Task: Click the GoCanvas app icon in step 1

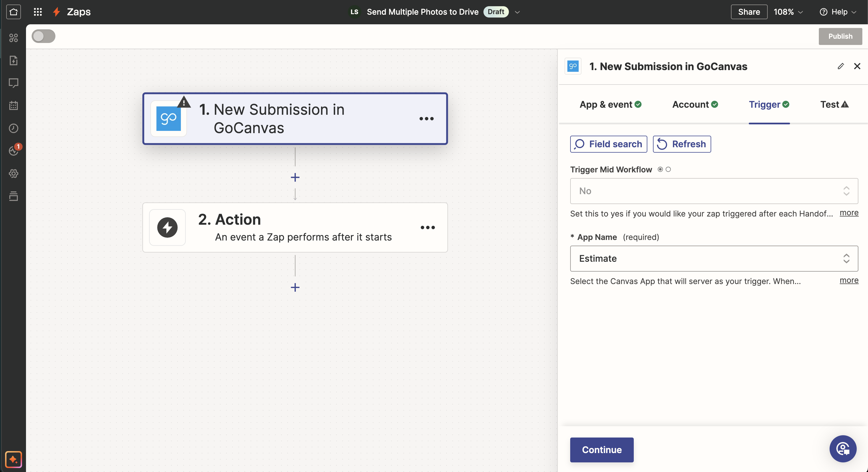Action: point(168,119)
